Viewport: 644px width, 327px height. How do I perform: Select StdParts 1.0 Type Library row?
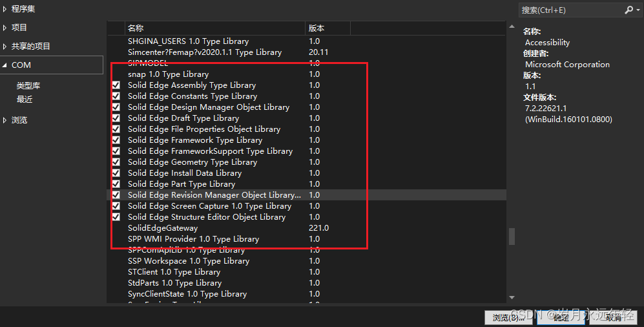click(x=306, y=283)
